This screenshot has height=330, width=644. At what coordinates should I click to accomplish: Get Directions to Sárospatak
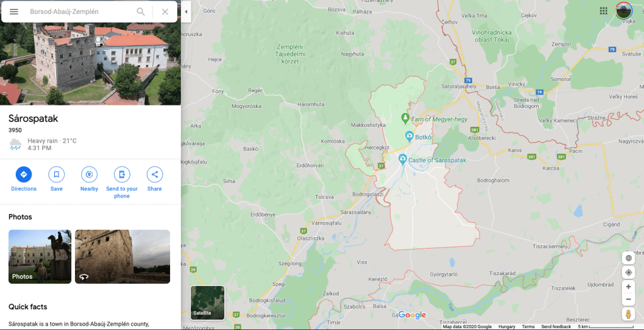24,175
